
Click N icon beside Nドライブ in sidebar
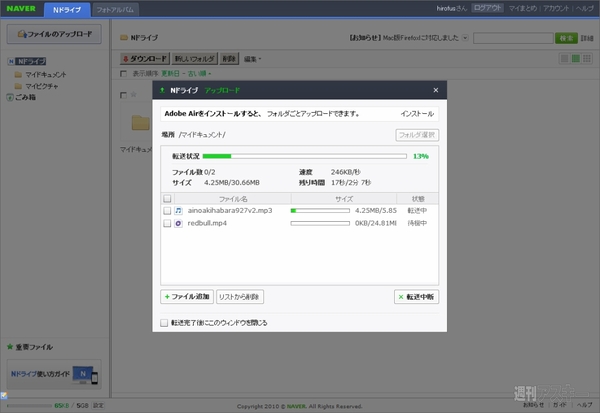(11, 61)
